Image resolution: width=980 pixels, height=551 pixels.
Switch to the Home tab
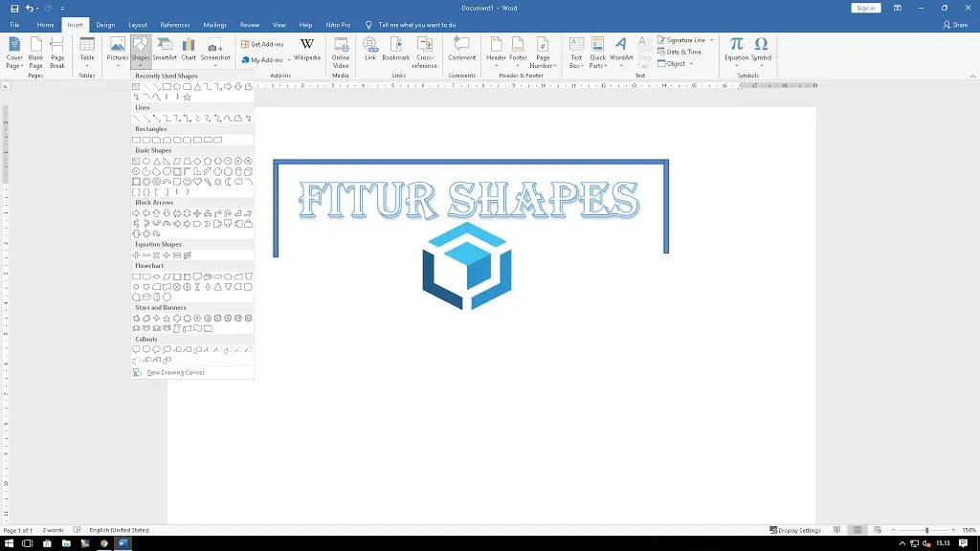tap(45, 25)
